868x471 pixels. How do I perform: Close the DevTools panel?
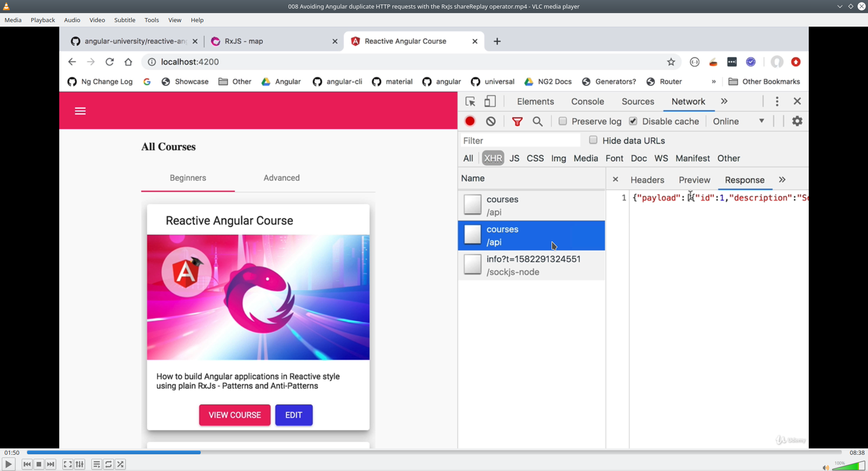pos(797,102)
